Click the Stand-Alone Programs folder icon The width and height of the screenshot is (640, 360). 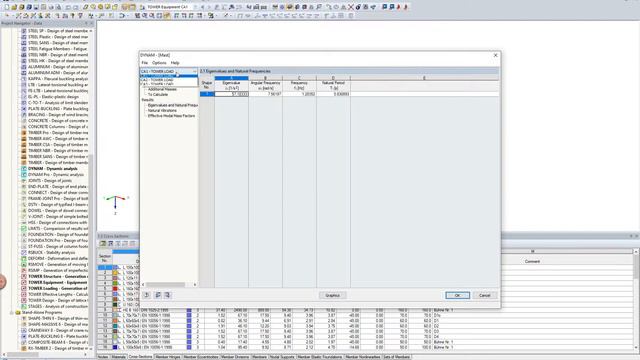(x=18, y=312)
